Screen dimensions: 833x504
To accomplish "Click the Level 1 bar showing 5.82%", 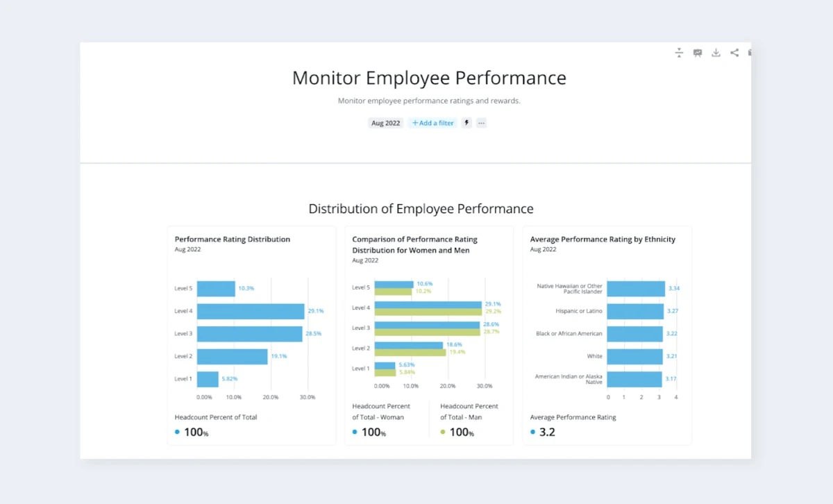I will click(x=208, y=379).
